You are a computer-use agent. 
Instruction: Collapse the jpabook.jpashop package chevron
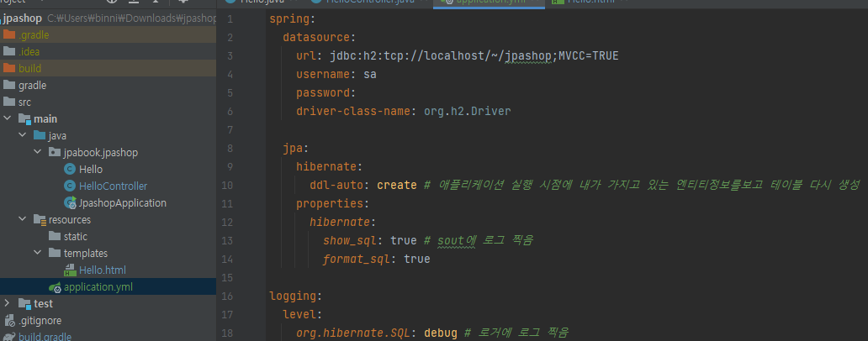[38, 153]
